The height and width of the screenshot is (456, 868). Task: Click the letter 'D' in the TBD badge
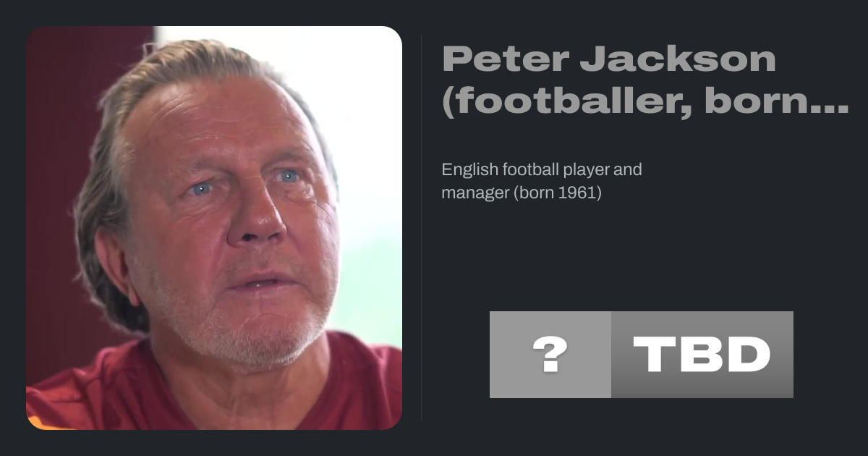[747, 355]
